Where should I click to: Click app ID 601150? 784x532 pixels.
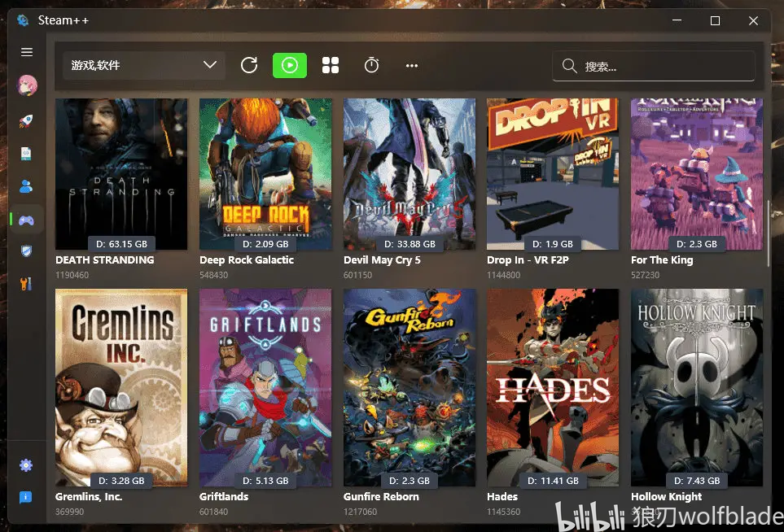(x=357, y=275)
